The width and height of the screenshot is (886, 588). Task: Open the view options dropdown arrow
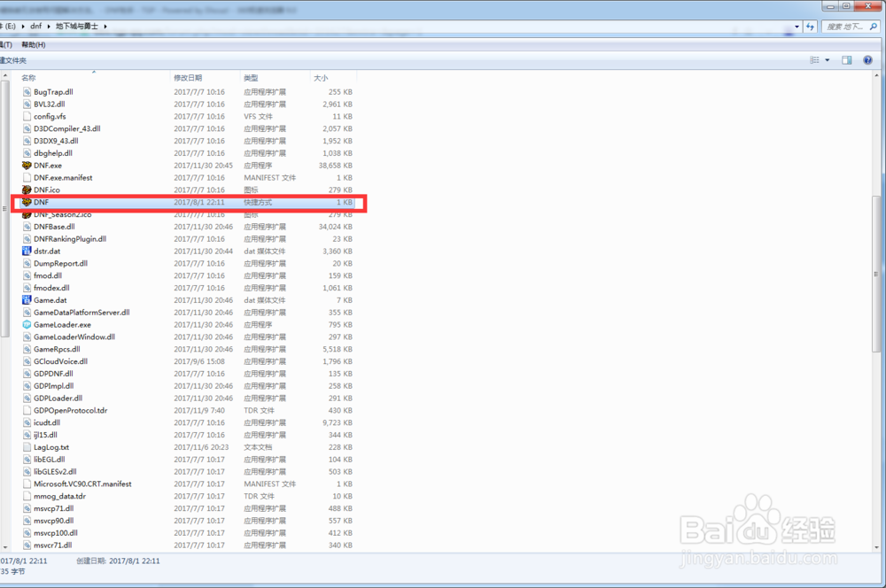[x=828, y=60]
